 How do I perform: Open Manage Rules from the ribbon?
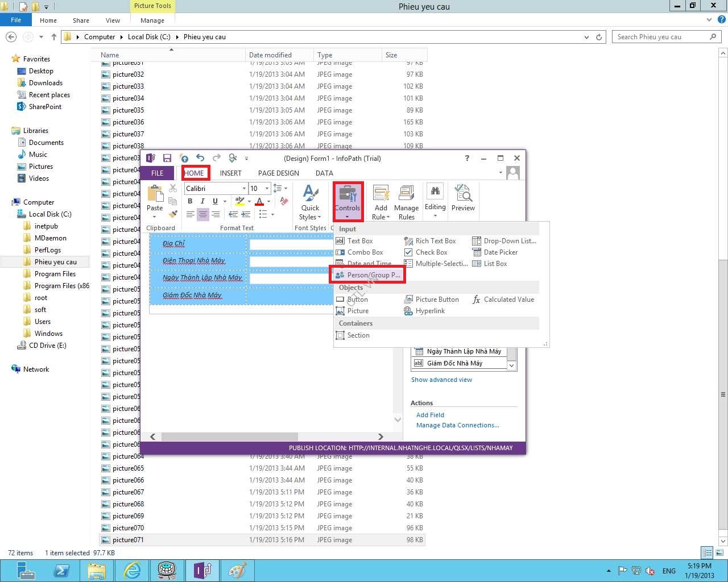tap(406, 202)
